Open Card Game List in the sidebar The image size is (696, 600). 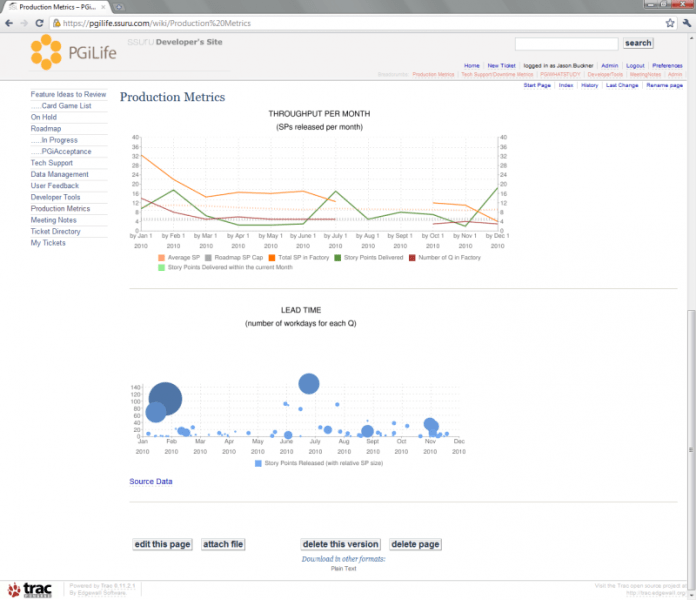pos(66,106)
